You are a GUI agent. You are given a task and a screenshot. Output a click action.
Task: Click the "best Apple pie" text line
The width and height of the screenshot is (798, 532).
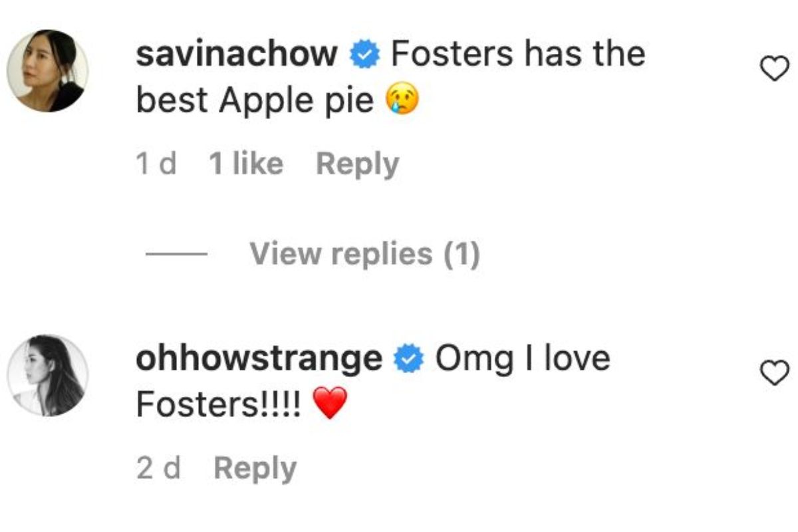255,101
